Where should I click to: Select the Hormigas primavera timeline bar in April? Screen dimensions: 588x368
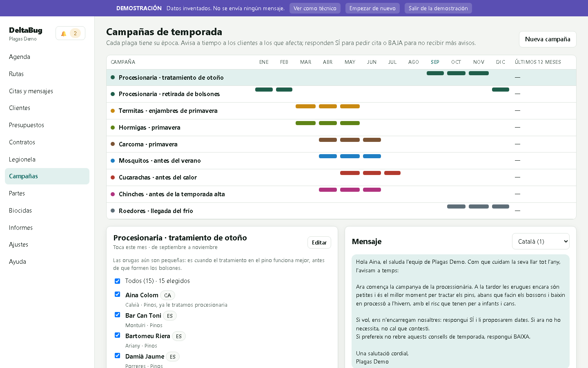pos(328,123)
